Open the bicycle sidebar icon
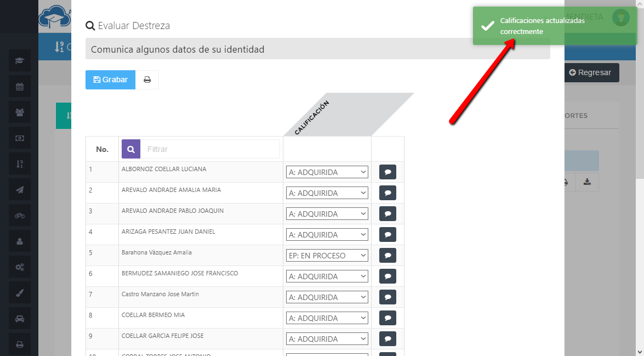 [x=20, y=216]
